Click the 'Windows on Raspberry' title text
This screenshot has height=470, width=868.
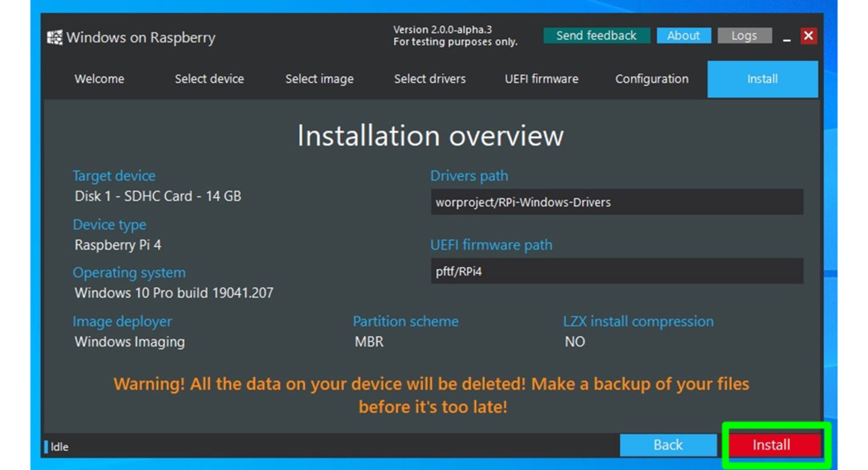tap(141, 38)
